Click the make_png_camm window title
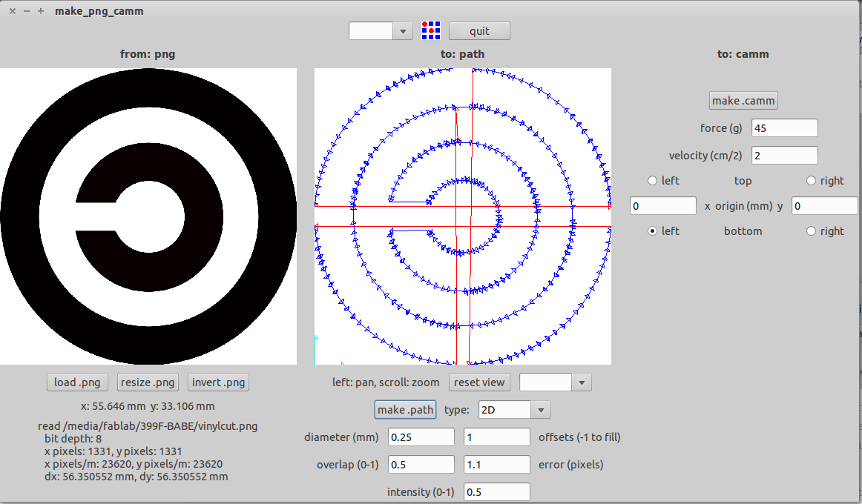The image size is (862, 504). tap(99, 11)
